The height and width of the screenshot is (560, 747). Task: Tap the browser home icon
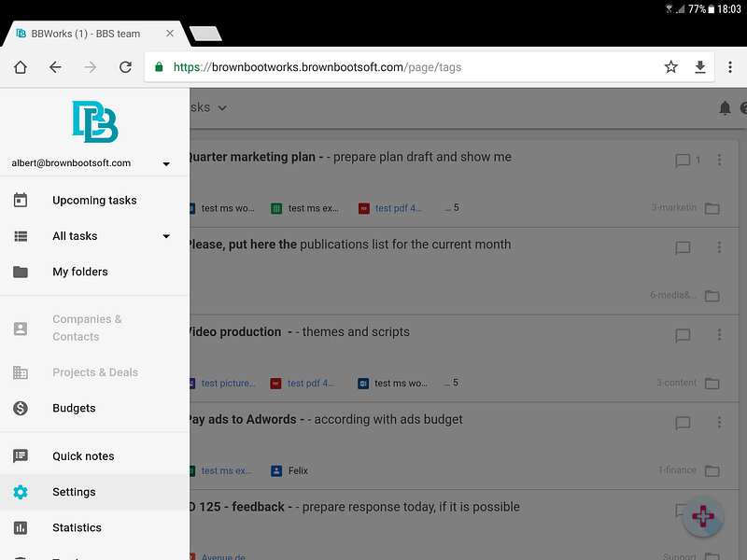point(21,67)
